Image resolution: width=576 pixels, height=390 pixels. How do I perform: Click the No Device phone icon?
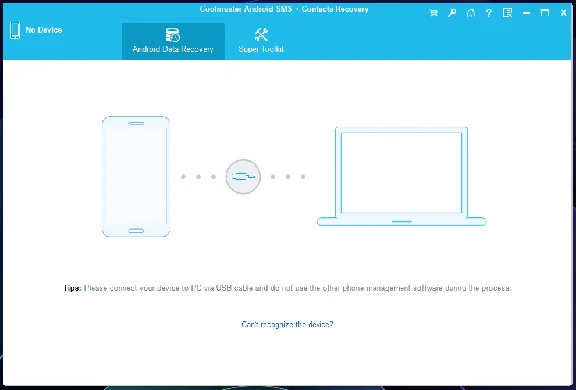tap(15, 30)
